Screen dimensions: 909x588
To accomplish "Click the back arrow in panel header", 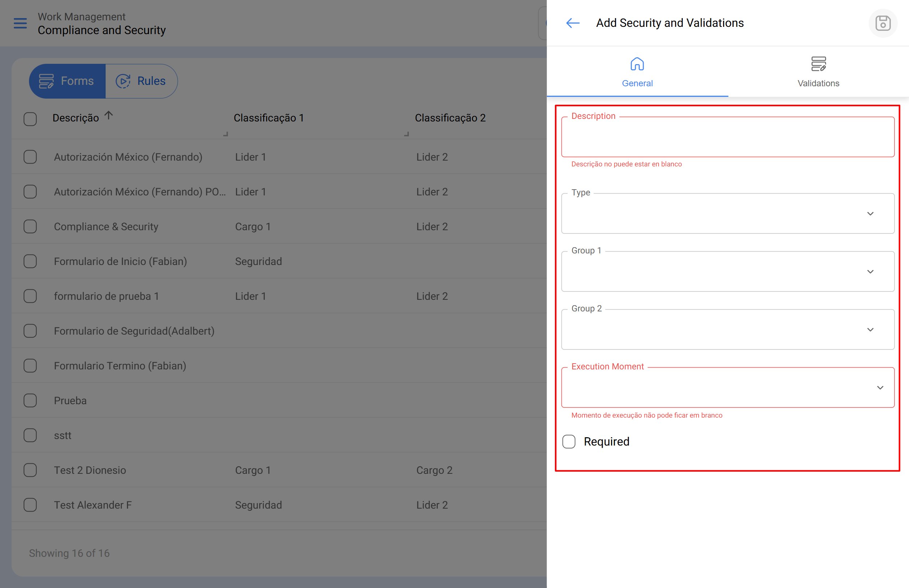I will click(x=573, y=23).
